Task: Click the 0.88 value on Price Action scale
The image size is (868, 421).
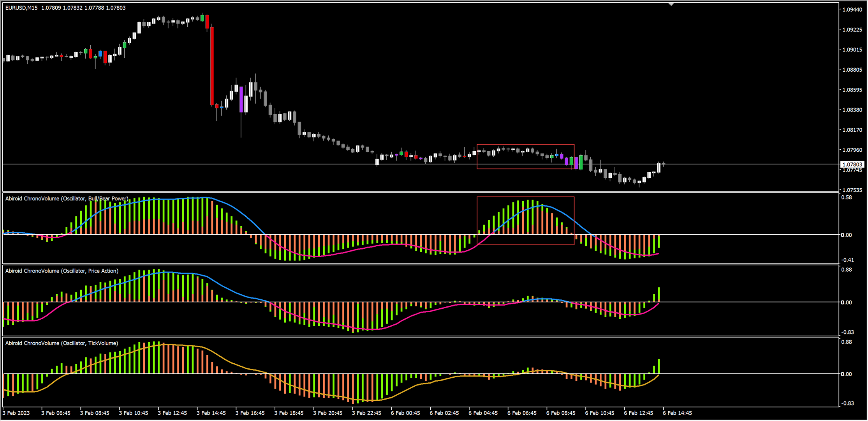Action: pyautogui.click(x=847, y=270)
